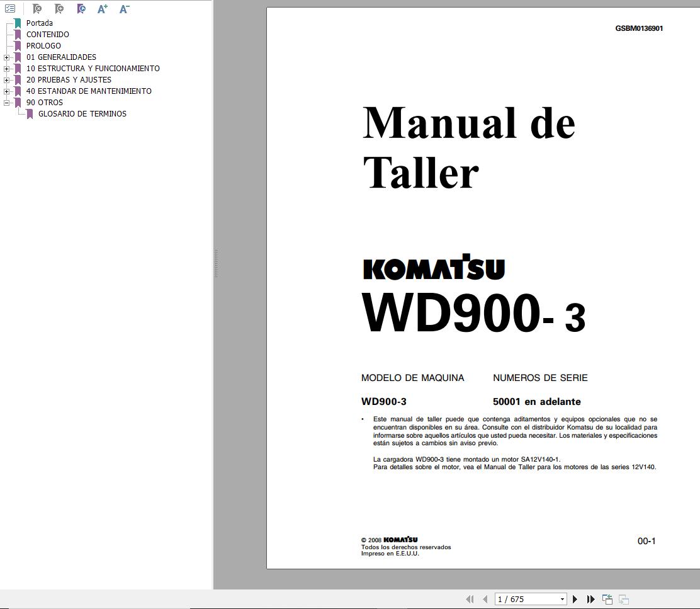Click the © 2008 Komatsu copyright line
This screenshot has height=609, width=700.
pos(389,540)
